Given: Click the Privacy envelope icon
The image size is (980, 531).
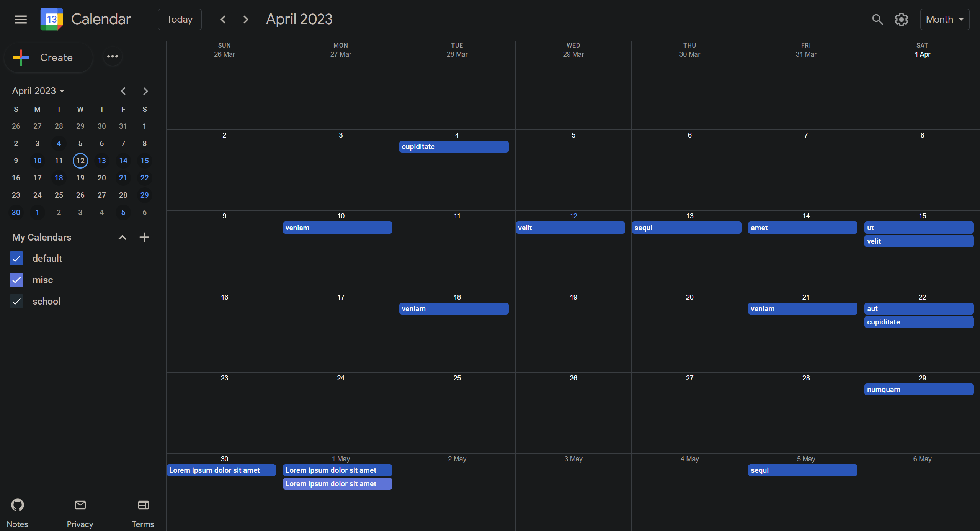Looking at the screenshot, I should [x=80, y=505].
